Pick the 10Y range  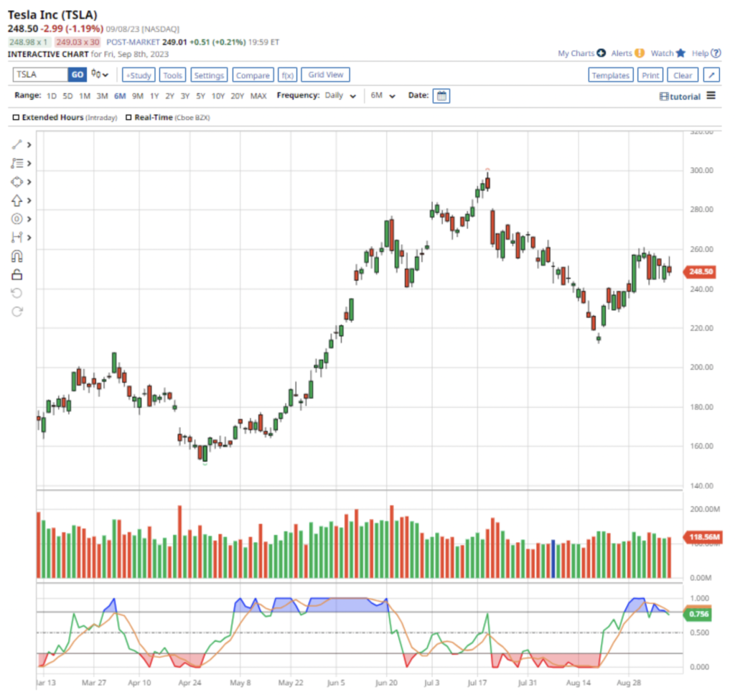(218, 96)
